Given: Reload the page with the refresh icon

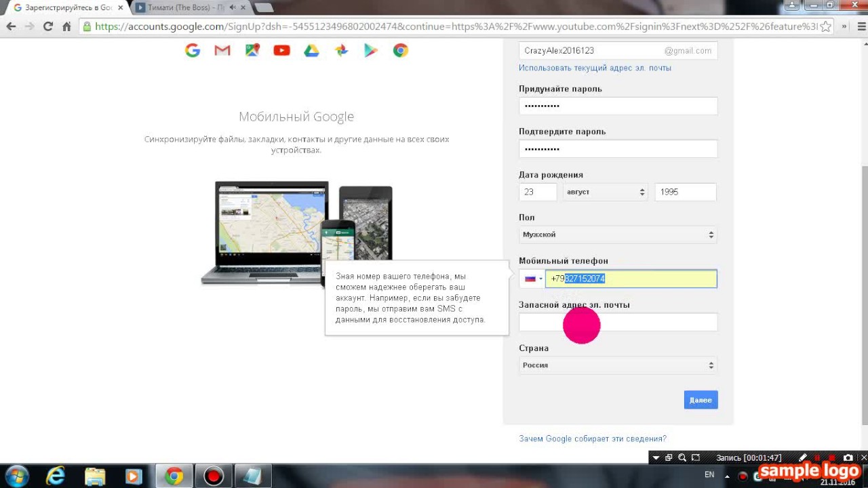Looking at the screenshot, I should 47,26.
